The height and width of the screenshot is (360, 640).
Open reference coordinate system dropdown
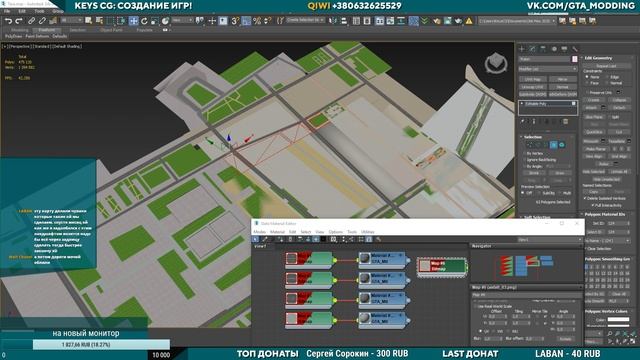pos(182,20)
